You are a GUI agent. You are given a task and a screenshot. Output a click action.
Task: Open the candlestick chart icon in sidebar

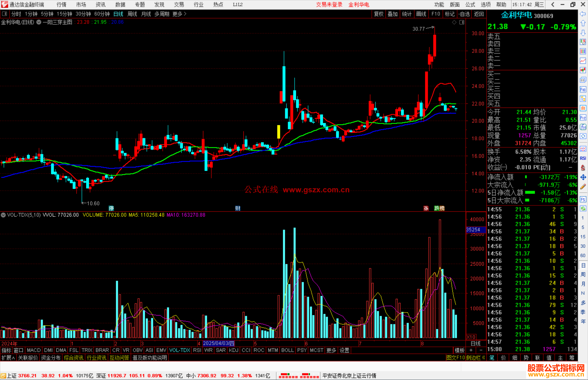point(583,70)
